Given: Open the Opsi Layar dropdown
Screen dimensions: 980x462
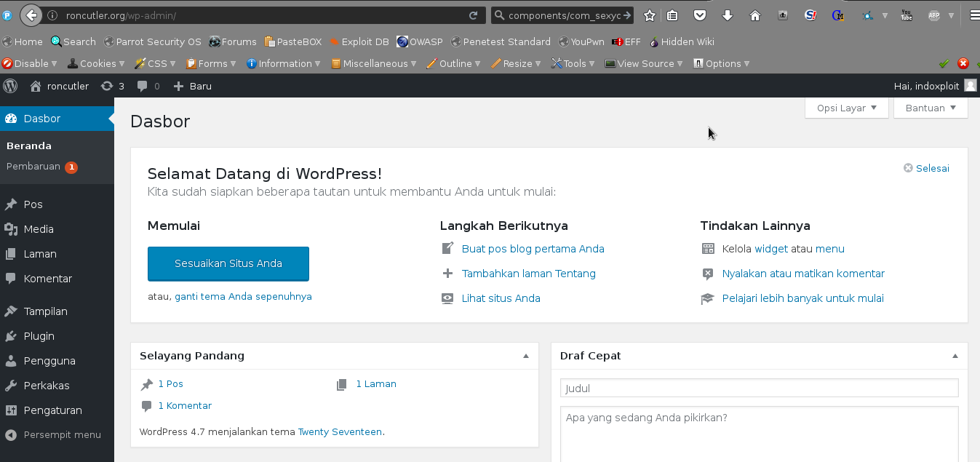Looking at the screenshot, I should point(846,108).
